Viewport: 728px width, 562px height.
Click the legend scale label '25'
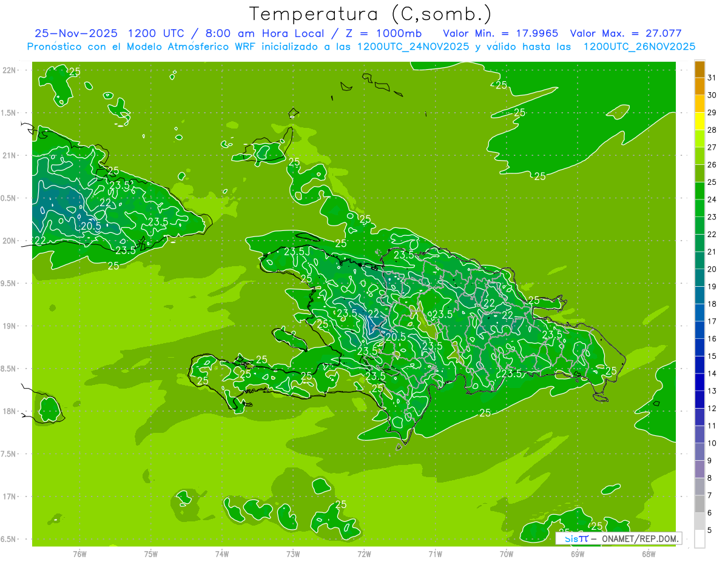pos(712,182)
